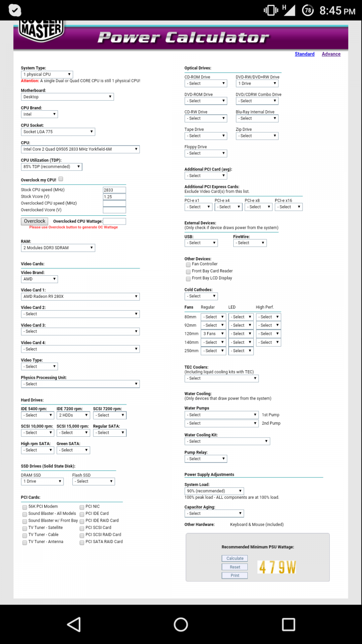Check the 56K PCI Modem box
362x644 pixels.
pos(25,507)
